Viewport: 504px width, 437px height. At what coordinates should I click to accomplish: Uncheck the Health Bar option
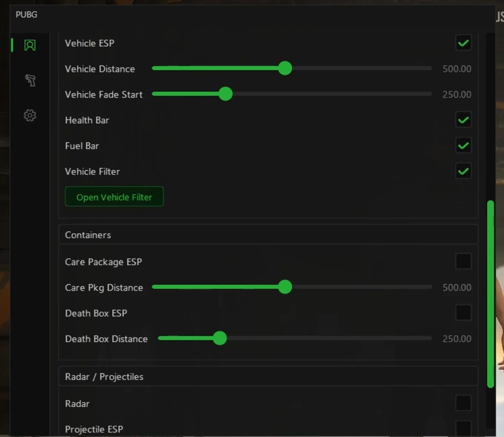coord(463,120)
